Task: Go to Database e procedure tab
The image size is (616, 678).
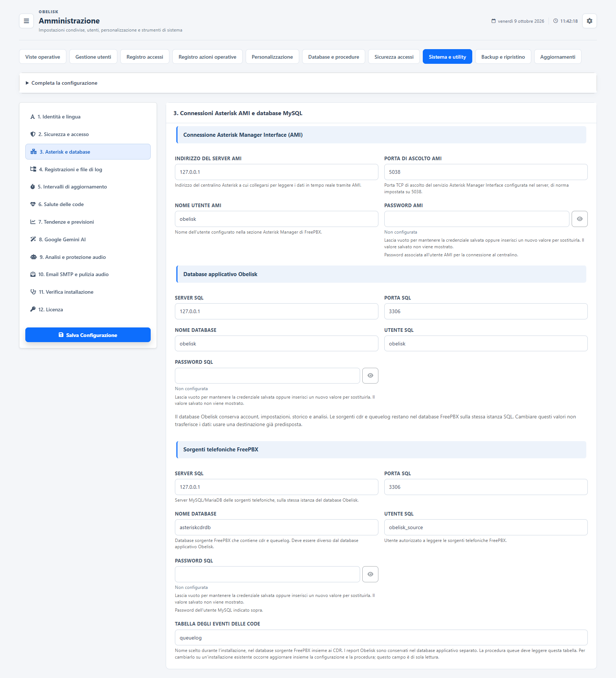Action: [334, 57]
